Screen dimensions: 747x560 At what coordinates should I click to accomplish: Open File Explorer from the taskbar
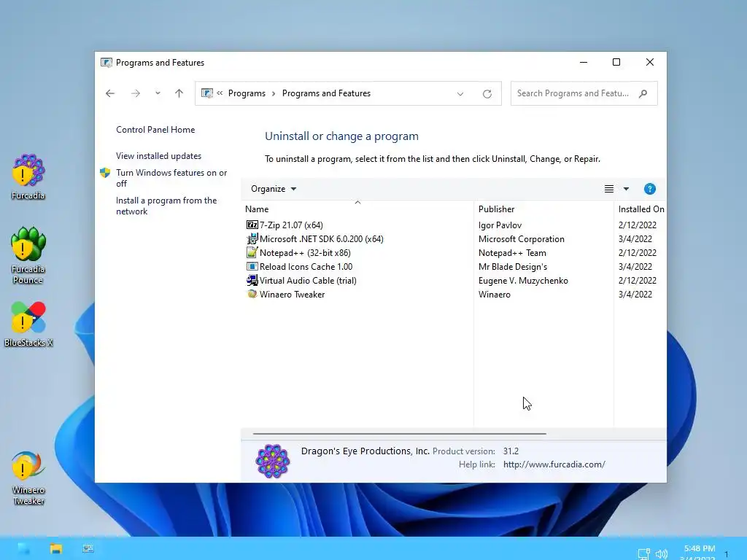pyautogui.click(x=56, y=548)
